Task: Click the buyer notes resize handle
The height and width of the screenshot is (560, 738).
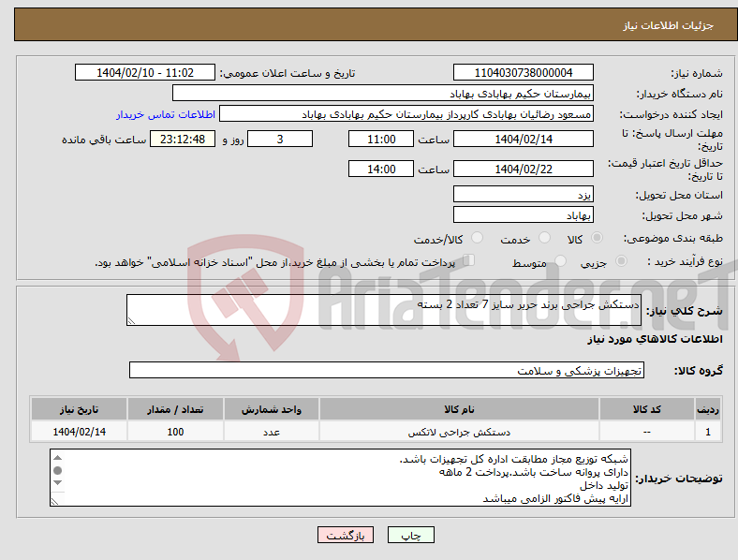Action: (54, 502)
